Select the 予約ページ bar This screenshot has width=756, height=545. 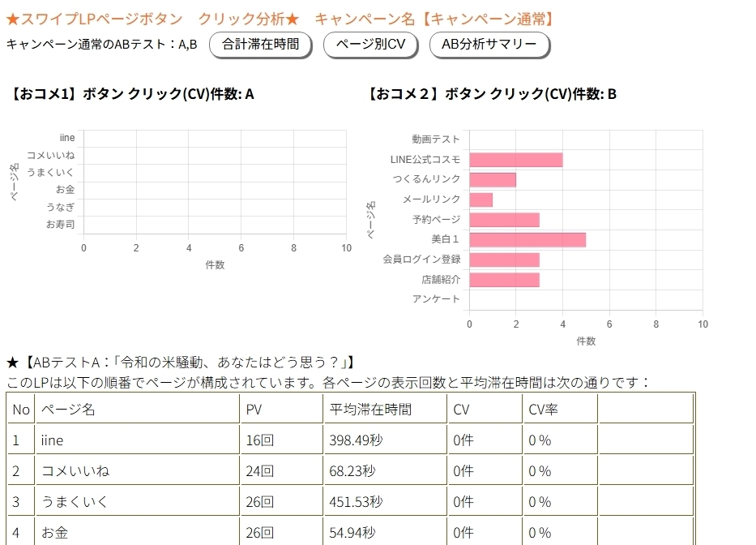pos(502,219)
